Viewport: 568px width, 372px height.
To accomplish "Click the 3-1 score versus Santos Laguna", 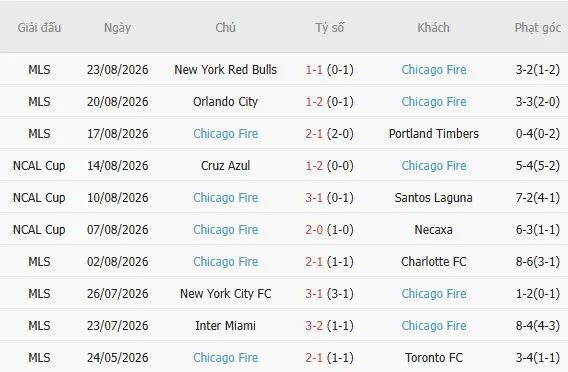I will [314, 198].
